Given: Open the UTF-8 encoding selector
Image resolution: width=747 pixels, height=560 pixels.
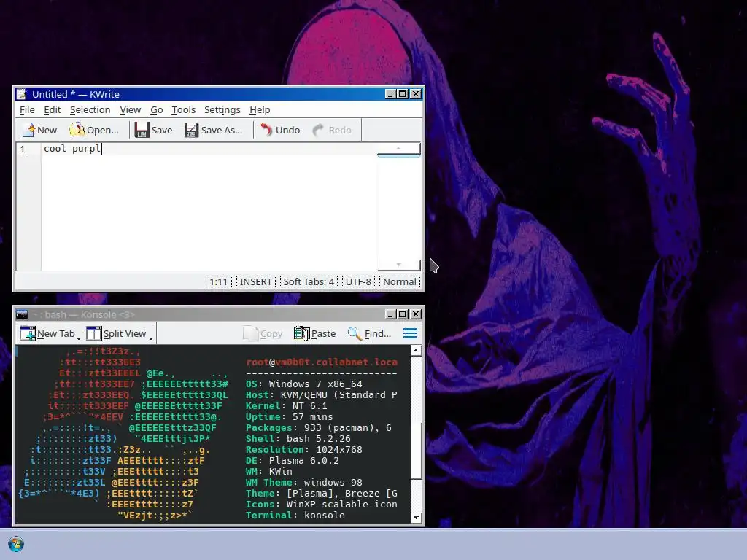Looking at the screenshot, I should tap(358, 282).
